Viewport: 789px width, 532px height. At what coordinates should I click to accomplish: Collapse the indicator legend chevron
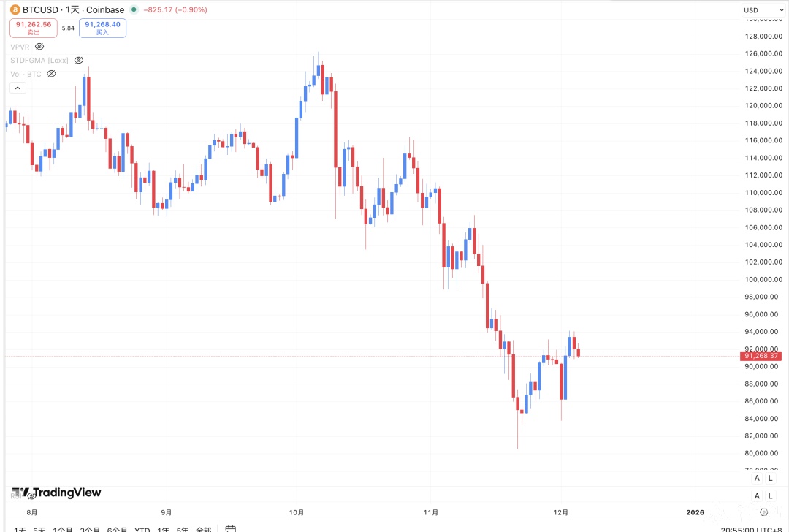click(18, 88)
